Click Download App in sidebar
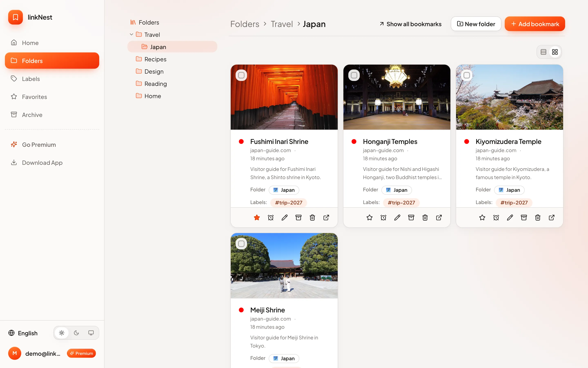588x368 pixels. click(52, 163)
